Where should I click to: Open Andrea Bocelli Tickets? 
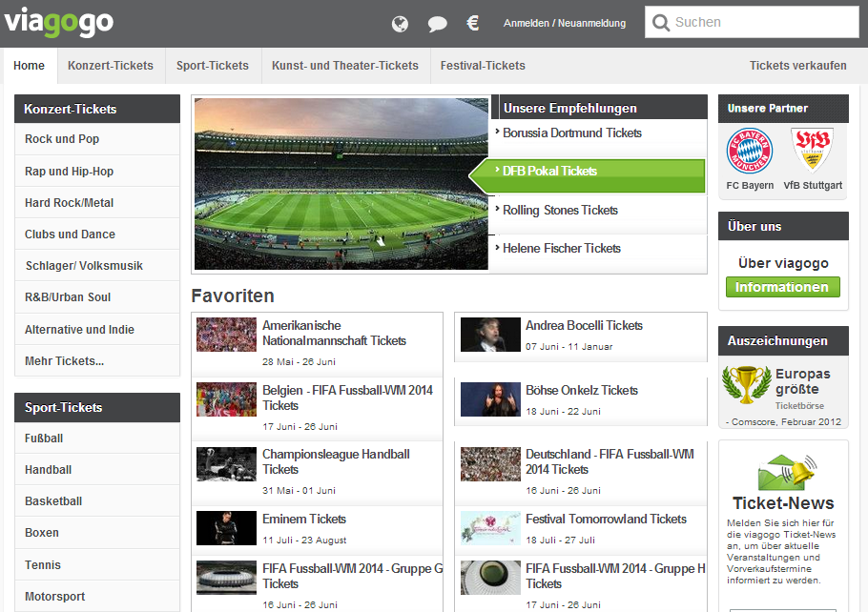point(584,325)
